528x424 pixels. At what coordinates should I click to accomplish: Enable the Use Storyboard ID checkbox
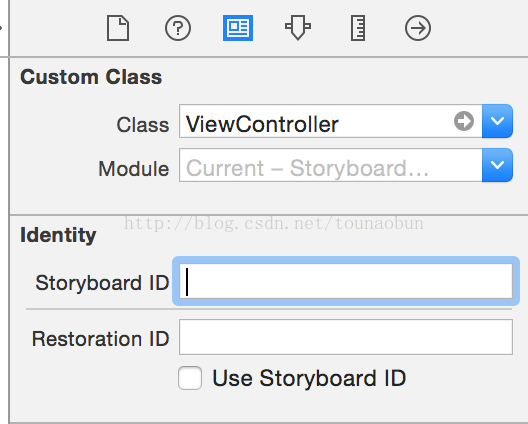tap(190, 378)
